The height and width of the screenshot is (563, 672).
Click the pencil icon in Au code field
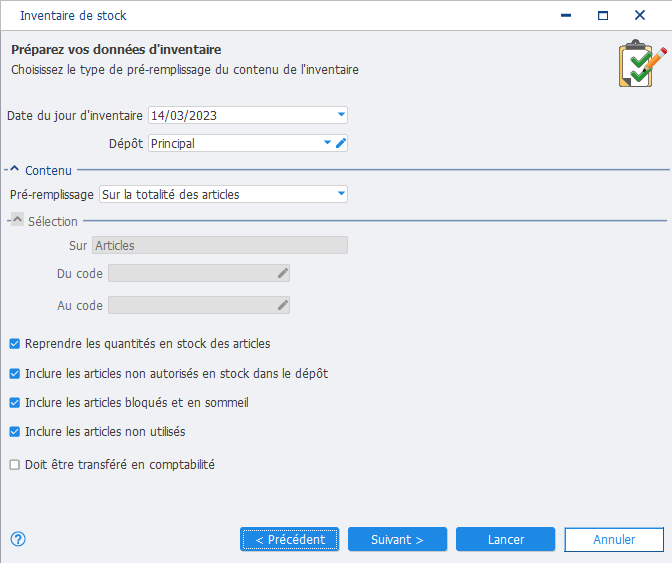pyautogui.click(x=282, y=305)
